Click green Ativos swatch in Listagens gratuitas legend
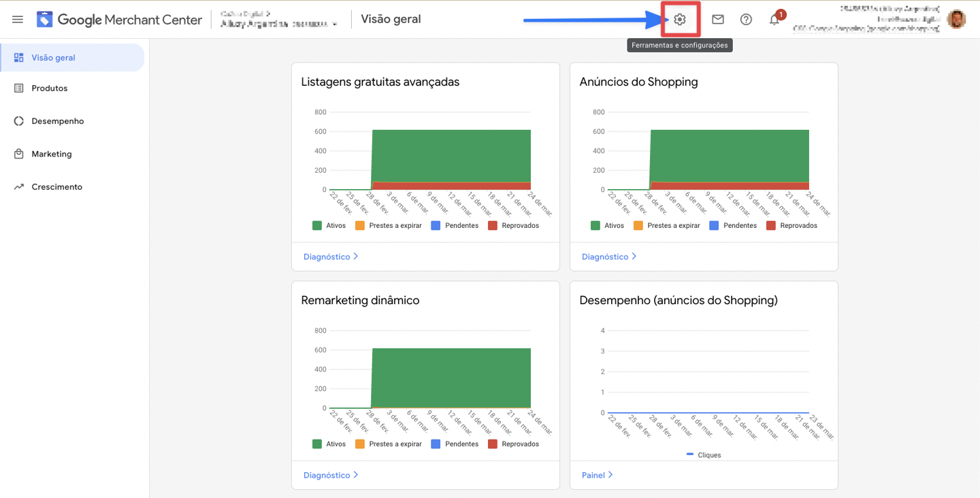Screen dimensions: 980x498 [317, 226]
